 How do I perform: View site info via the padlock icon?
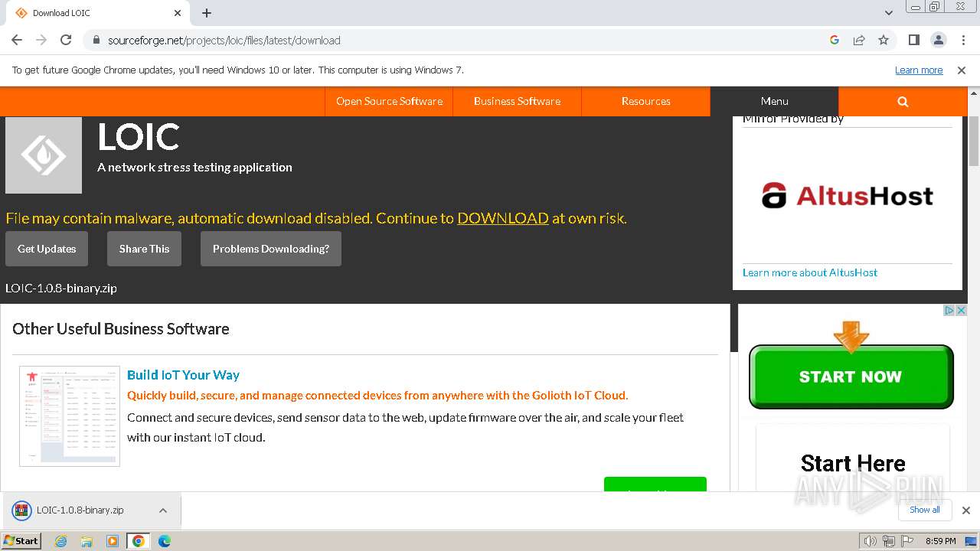[96, 40]
